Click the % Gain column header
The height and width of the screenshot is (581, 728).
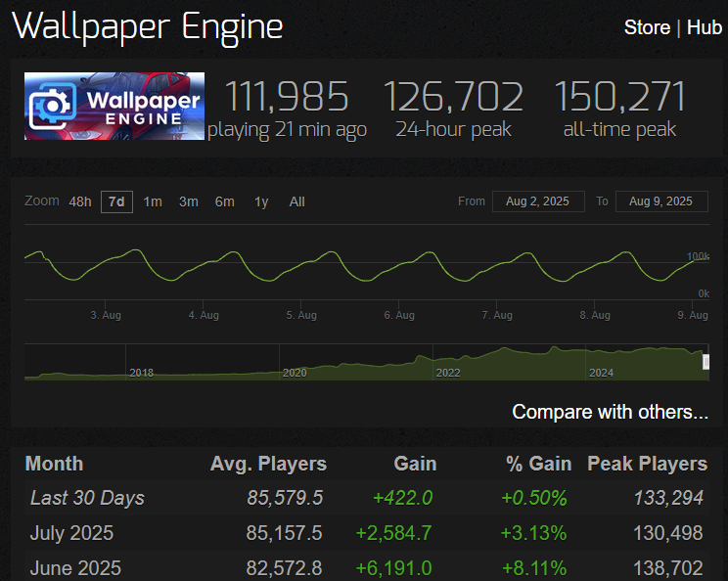538,464
